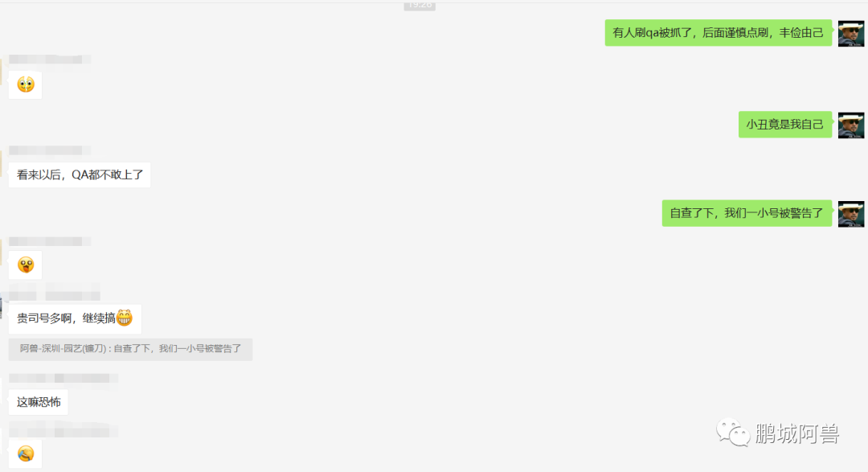Click the tongue-out shocked emoji message
This screenshot has height=472, width=868.
[26, 265]
